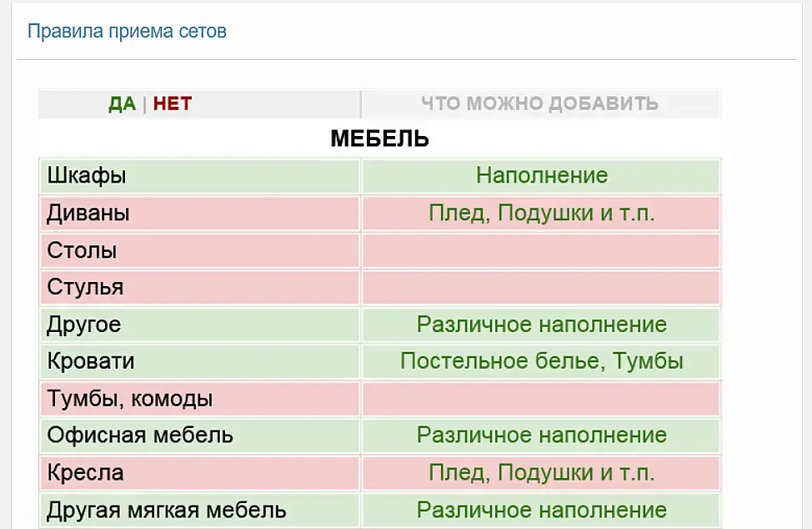
Task: Click "Различное наполнение" beside Офисная мебель
Action: tap(542, 436)
